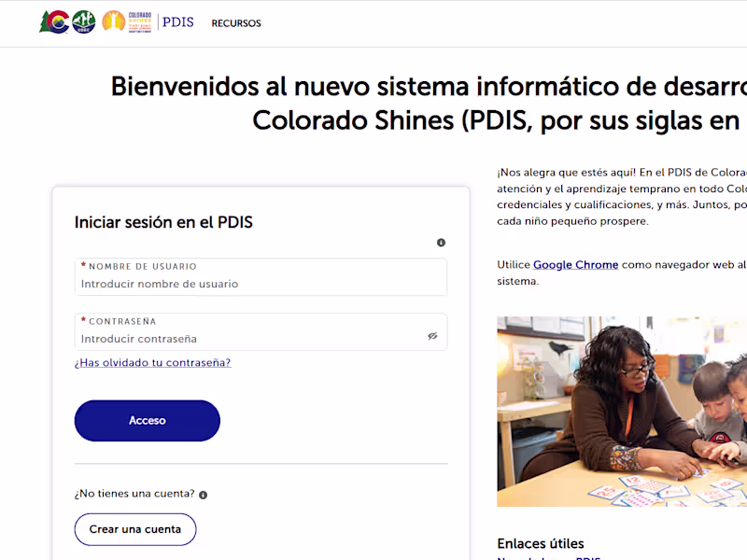Toggle password visibility eye icon
Image resolution: width=747 pixels, height=560 pixels.
432,336
